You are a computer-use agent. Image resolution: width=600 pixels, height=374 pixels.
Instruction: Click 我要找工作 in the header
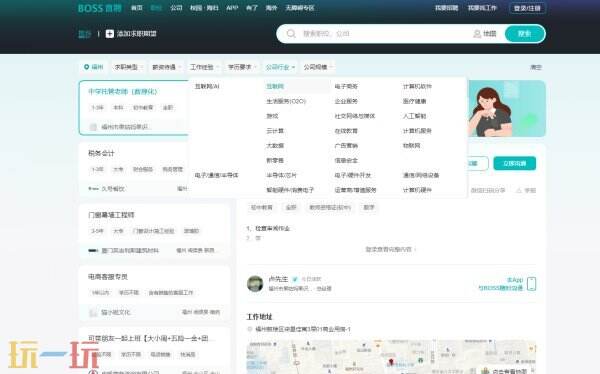pos(482,8)
